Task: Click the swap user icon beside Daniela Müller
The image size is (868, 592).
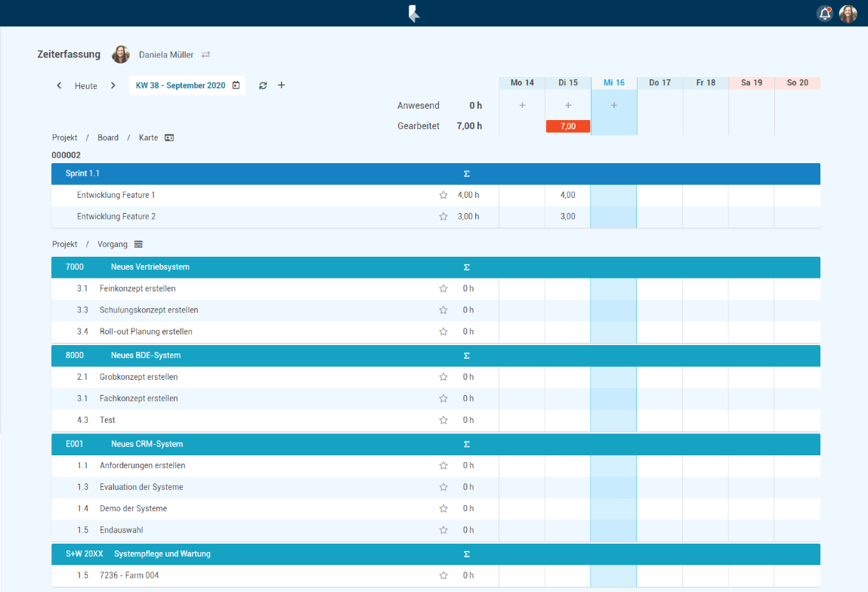Action: click(x=205, y=54)
